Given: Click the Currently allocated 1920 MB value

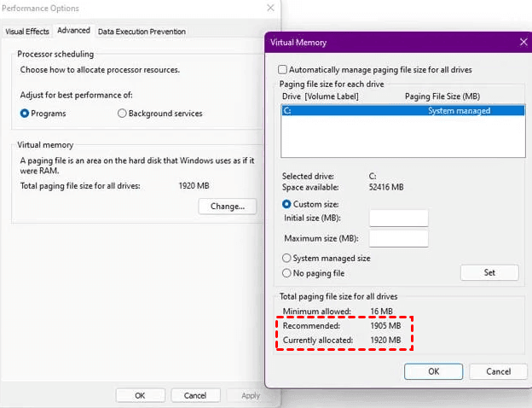Looking at the screenshot, I should (x=385, y=340).
